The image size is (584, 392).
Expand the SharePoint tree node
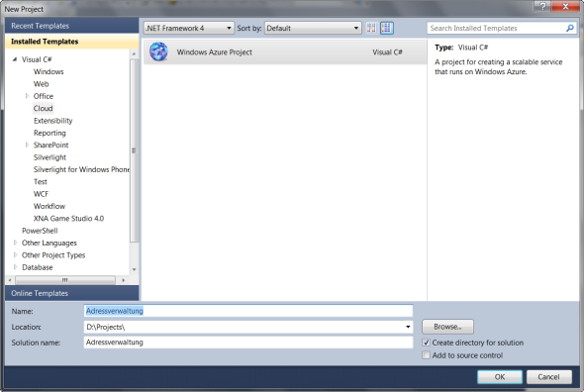pyautogui.click(x=27, y=145)
